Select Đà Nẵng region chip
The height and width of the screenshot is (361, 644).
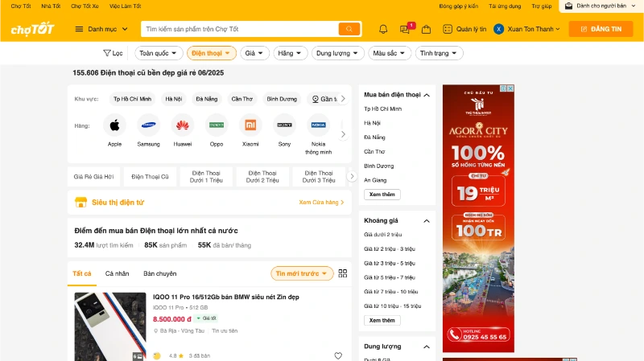point(207,99)
